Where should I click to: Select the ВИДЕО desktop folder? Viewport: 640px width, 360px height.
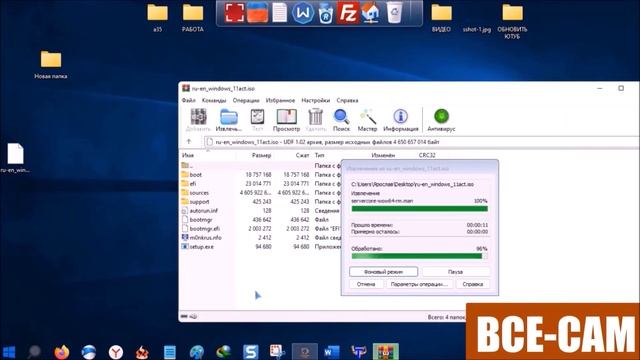(x=441, y=18)
